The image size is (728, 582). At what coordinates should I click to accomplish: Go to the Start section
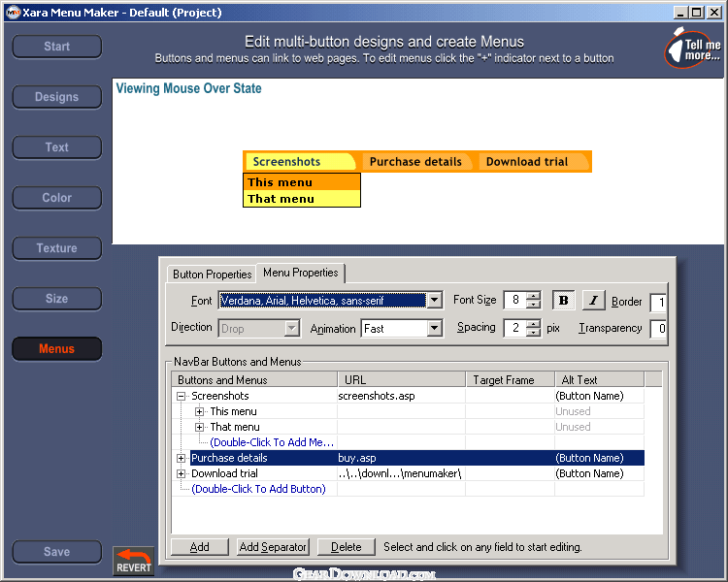[56, 47]
